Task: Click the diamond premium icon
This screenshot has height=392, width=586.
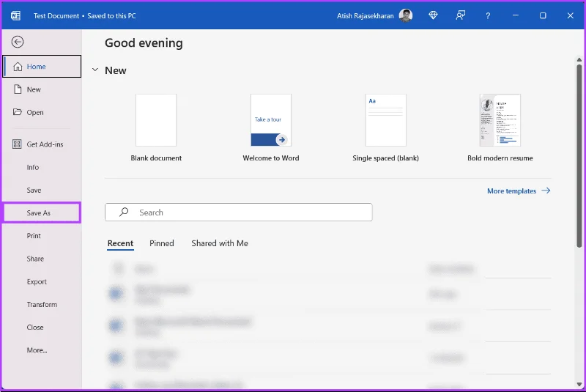Action: (x=433, y=15)
